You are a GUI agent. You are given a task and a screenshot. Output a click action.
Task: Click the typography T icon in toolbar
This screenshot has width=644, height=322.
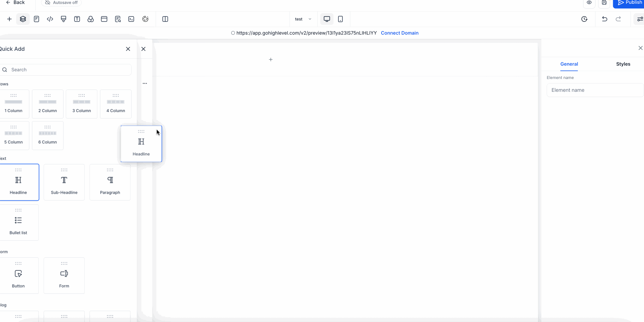[x=77, y=19]
